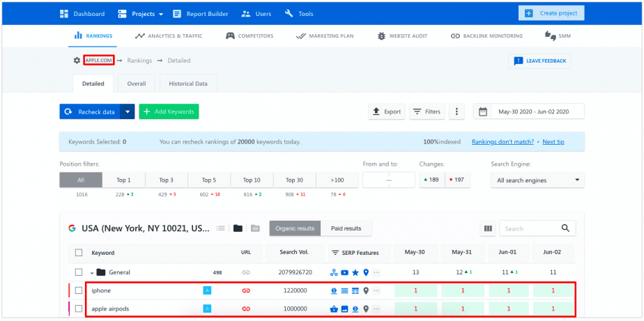Open the Tools menu item
644x321 pixels.
click(299, 14)
